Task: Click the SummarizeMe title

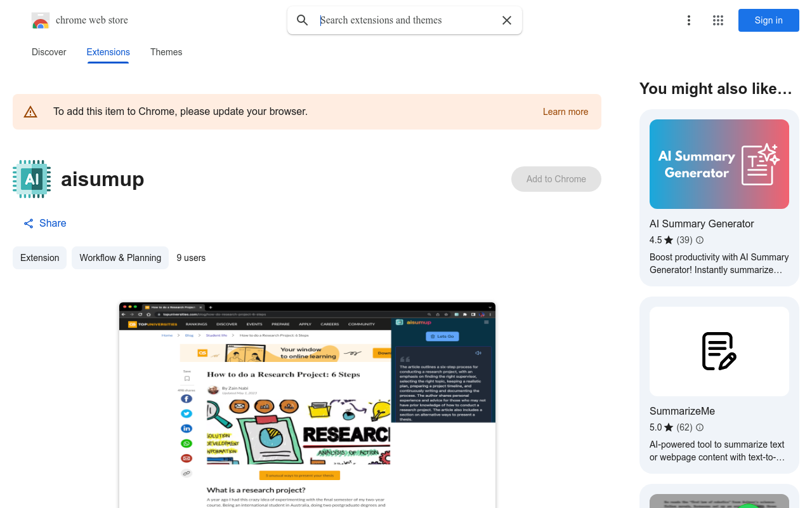Action: (x=682, y=411)
